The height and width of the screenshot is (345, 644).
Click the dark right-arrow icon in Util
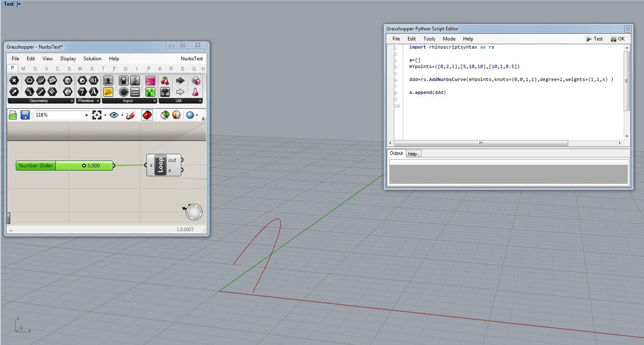(180, 81)
